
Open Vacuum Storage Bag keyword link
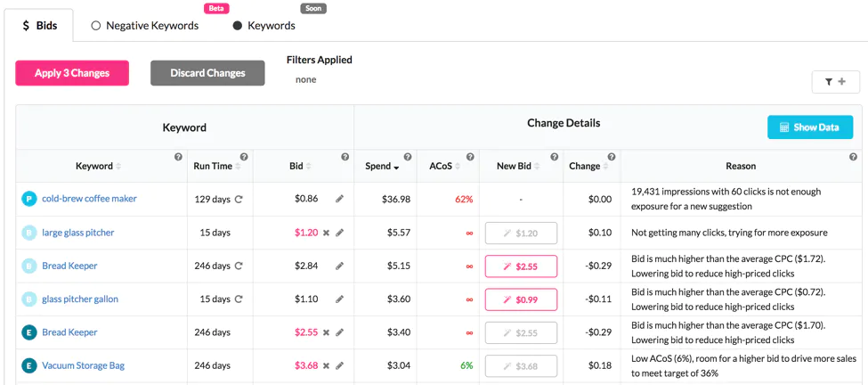[83, 365]
